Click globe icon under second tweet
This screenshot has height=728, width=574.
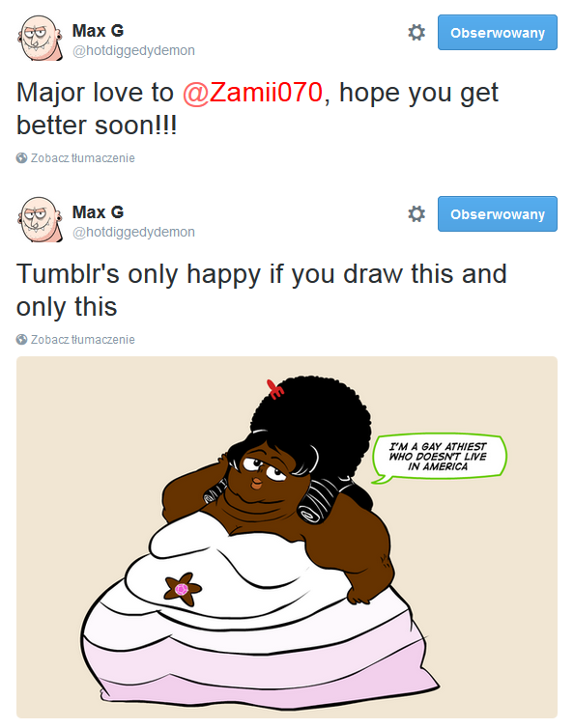(21, 340)
